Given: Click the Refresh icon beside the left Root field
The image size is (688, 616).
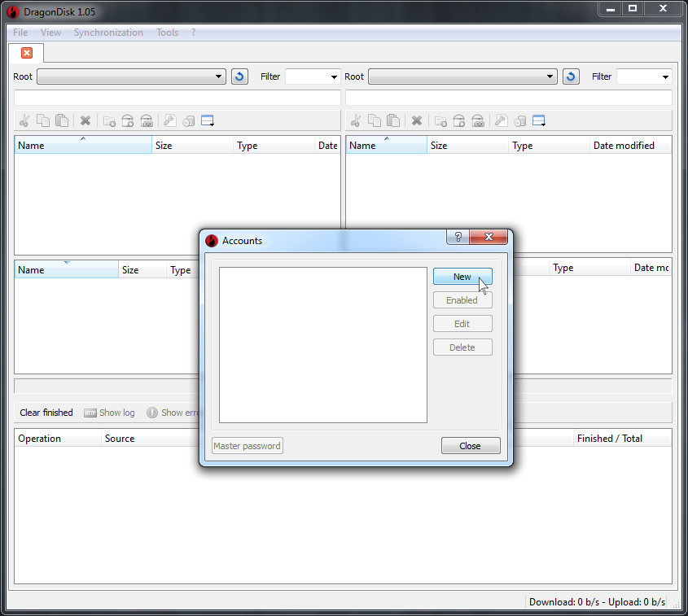Looking at the screenshot, I should 239,76.
